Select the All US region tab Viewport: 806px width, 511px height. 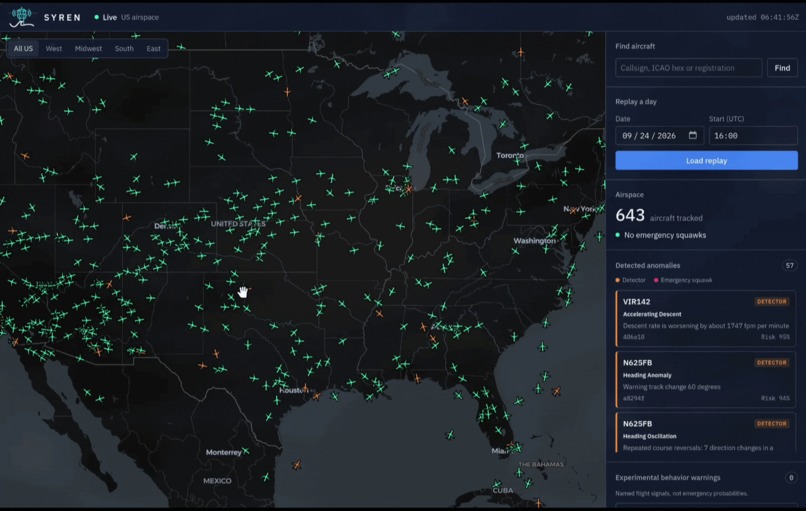click(23, 48)
